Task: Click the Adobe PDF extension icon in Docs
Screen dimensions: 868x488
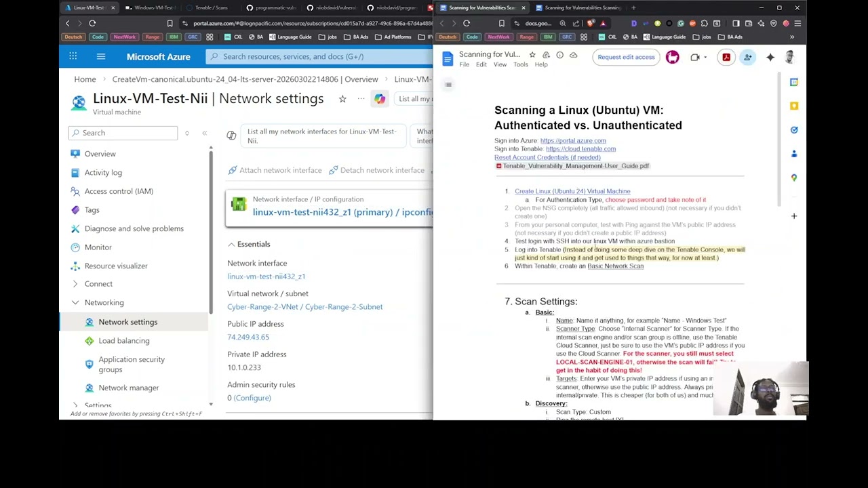Action: 726,57
